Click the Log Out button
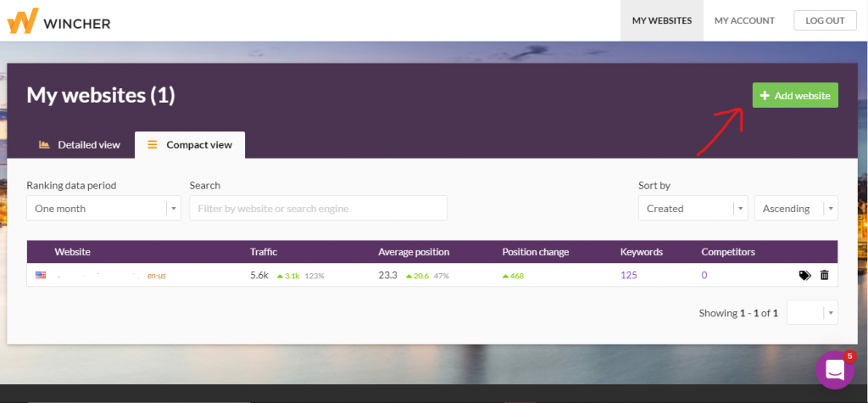 pyautogui.click(x=825, y=20)
